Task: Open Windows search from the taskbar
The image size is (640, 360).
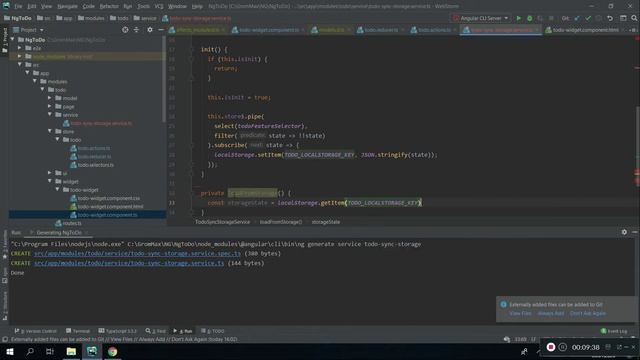Action: tap(30, 351)
